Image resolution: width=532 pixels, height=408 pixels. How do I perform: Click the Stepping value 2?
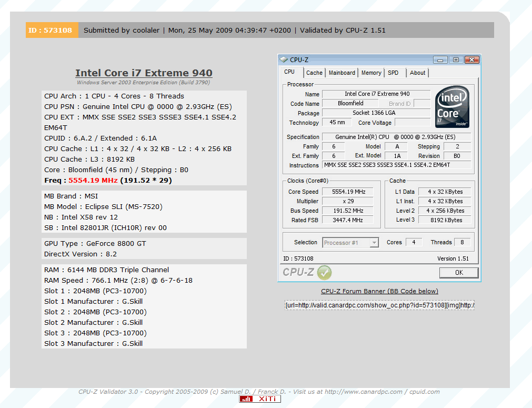457,146
